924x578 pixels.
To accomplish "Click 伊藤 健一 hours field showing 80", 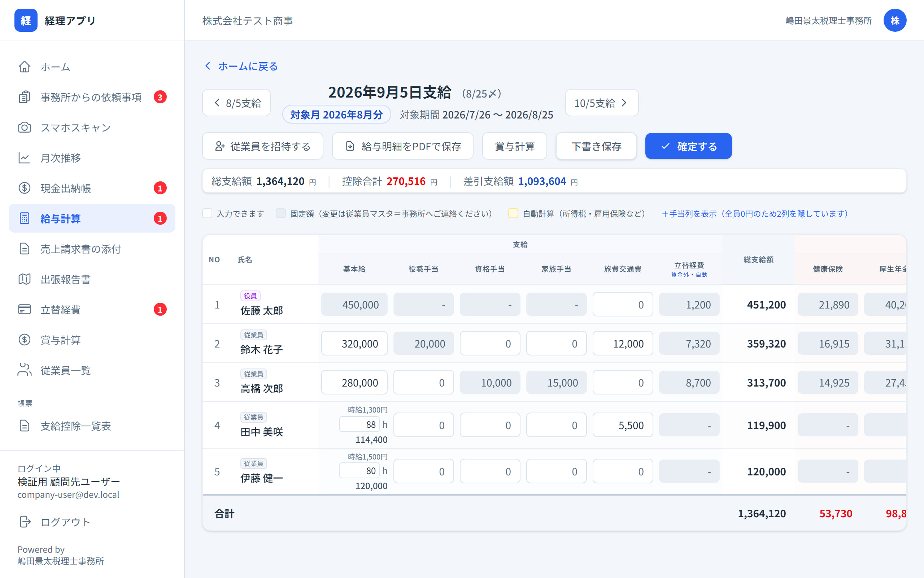I will (x=359, y=471).
